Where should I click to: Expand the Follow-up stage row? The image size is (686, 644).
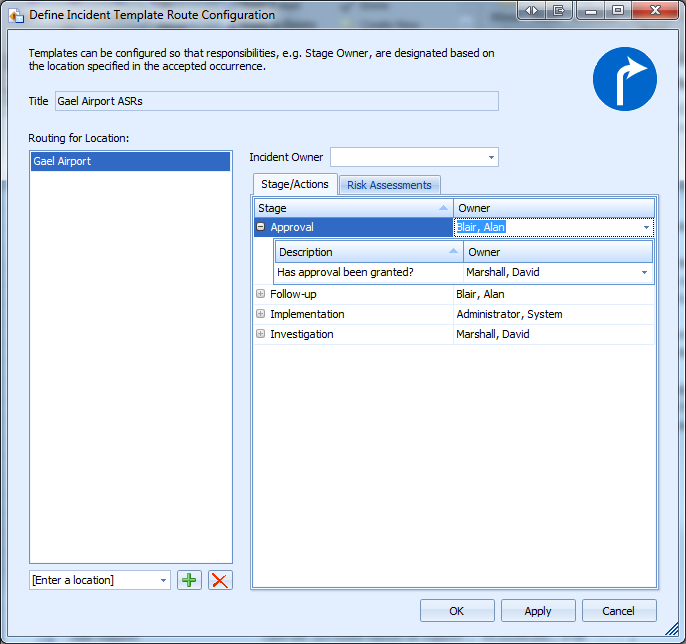click(261, 294)
